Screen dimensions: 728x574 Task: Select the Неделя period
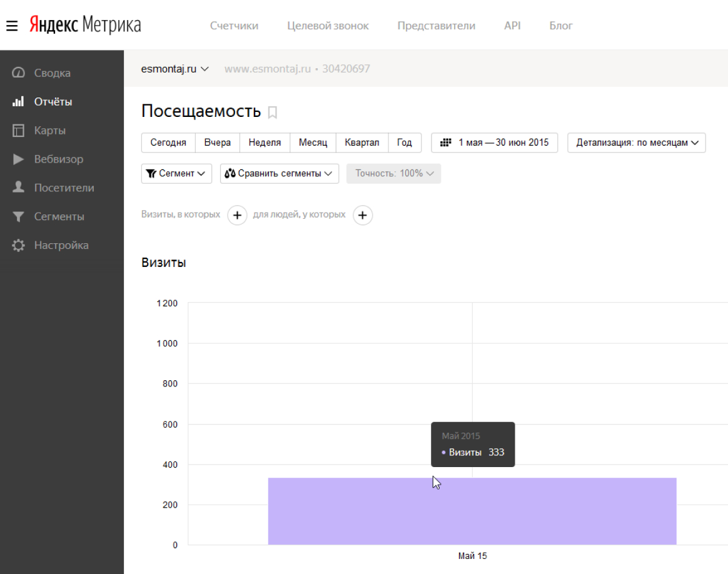click(265, 143)
